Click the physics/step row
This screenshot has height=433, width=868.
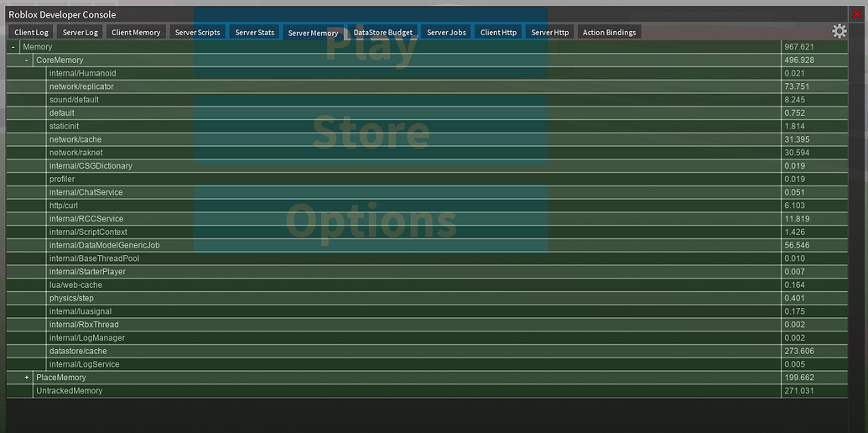tap(427, 299)
